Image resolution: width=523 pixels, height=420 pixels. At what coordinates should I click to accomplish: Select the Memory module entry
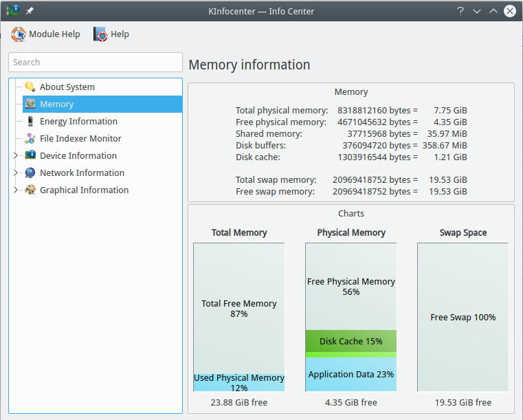tap(102, 104)
